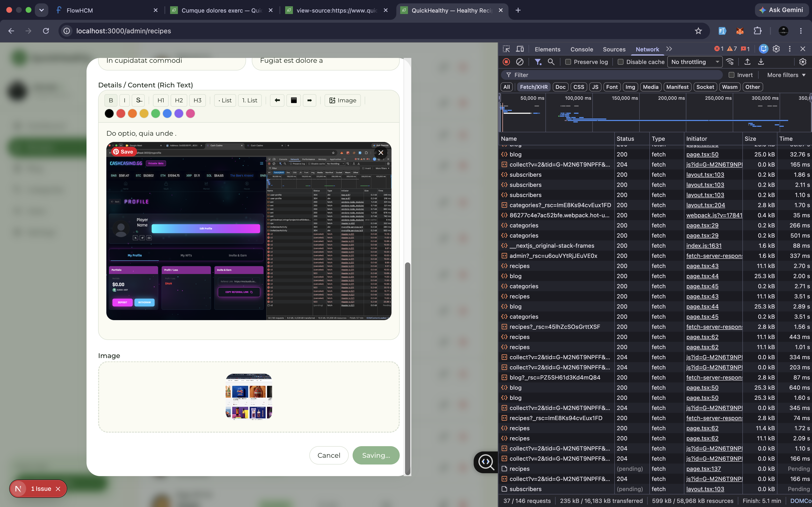Open the network search magnifier
Viewport: 812px width, 507px height.
tap(551, 62)
